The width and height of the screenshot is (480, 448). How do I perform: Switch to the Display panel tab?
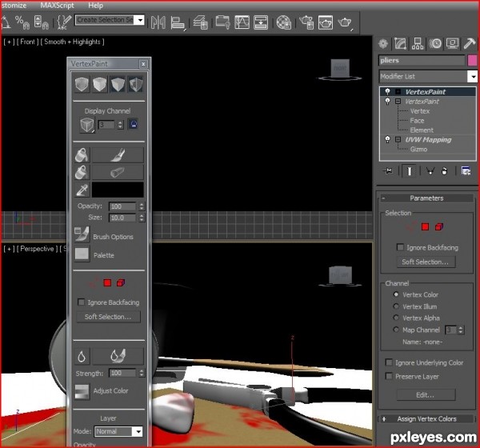pos(452,43)
